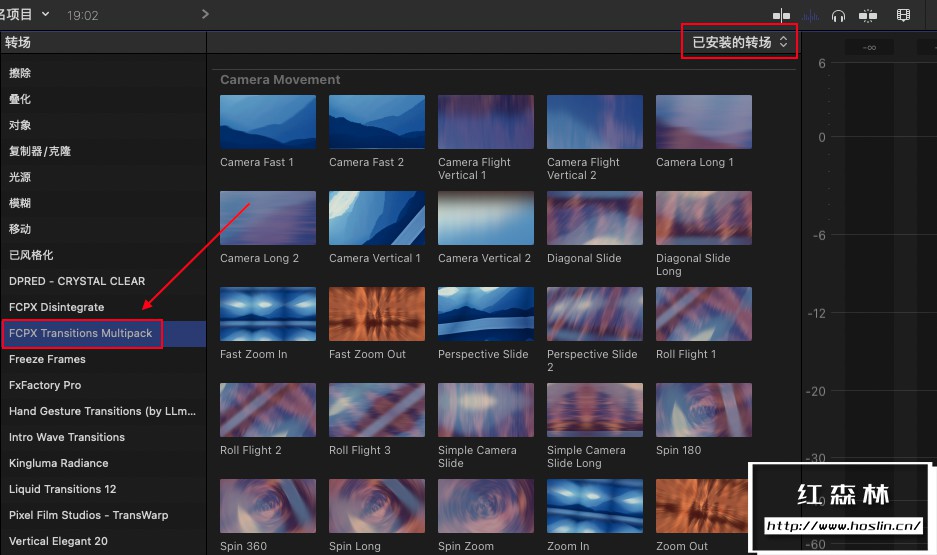This screenshot has width=937, height=555.
Task: Toggle snapping icon in timeline toolbar
Action: point(868,15)
